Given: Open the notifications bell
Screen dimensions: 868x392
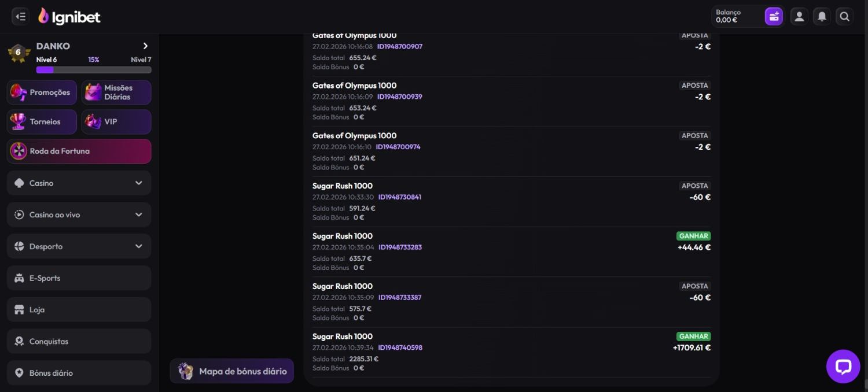Looking at the screenshot, I should 822,17.
